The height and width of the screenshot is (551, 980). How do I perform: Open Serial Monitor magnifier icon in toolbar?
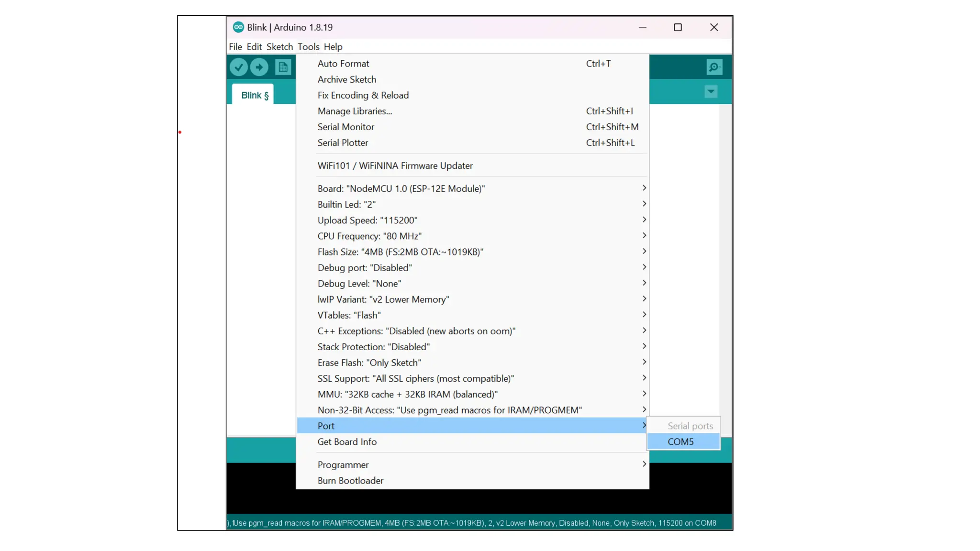point(714,67)
